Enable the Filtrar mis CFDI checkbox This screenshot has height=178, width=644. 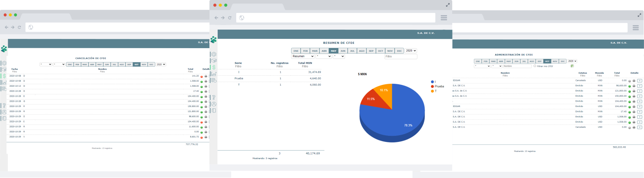[535, 66]
